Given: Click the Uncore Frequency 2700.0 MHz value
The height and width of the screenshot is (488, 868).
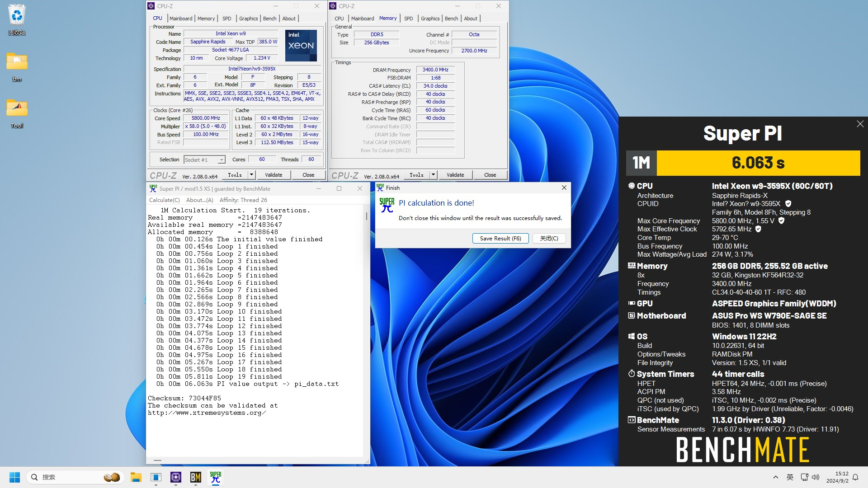Looking at the screenshot, I should [474, 51].
